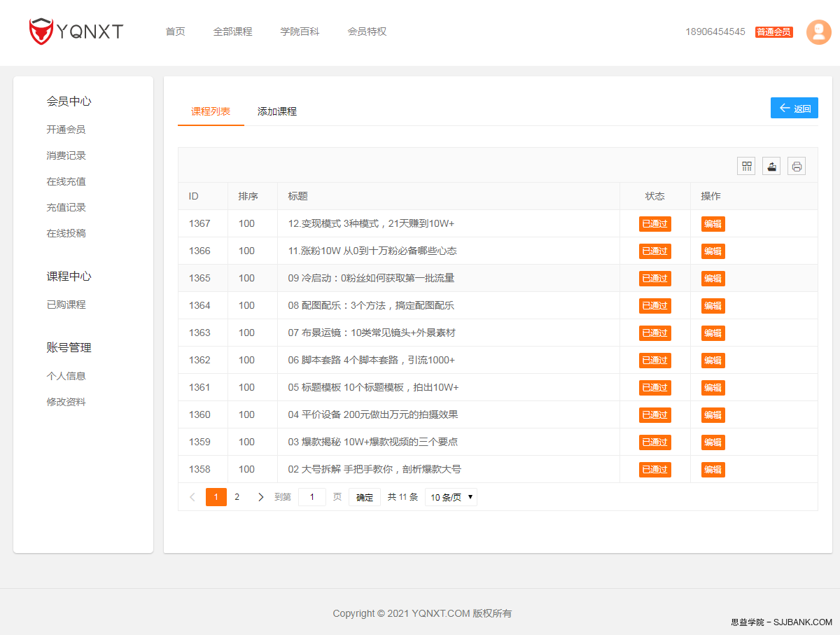Open the 10 条/页 page size dropdown
The height and width of the screenshot is (635, 840).
pos(451,497)
